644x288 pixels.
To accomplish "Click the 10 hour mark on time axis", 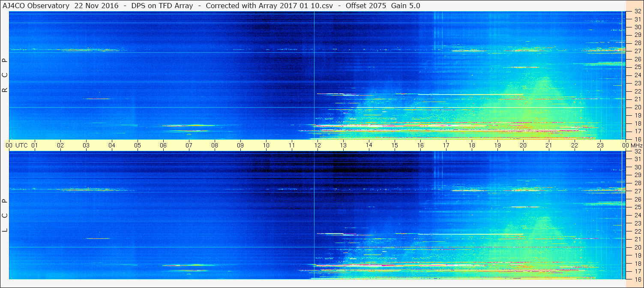I will pos(266,145).
